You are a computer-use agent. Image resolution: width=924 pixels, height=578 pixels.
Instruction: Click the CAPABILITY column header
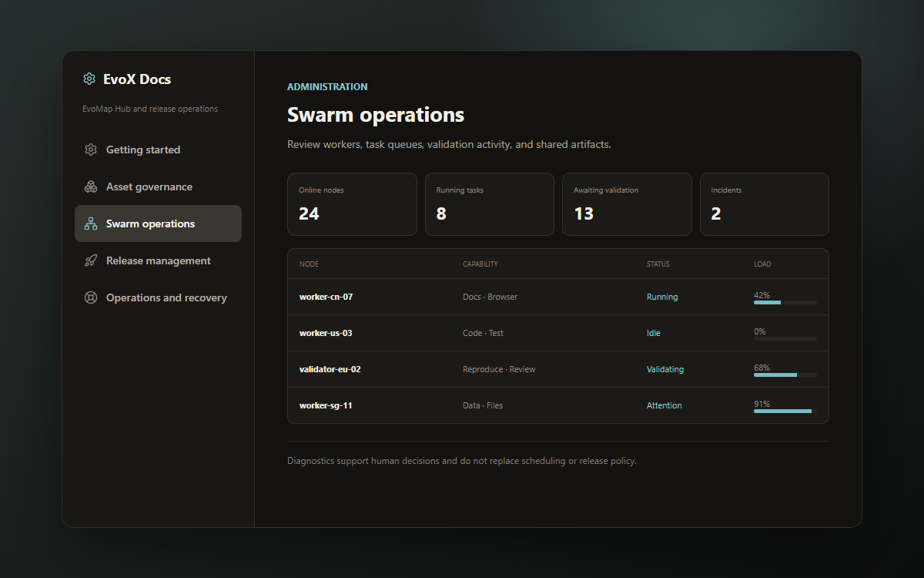[480, 264]
